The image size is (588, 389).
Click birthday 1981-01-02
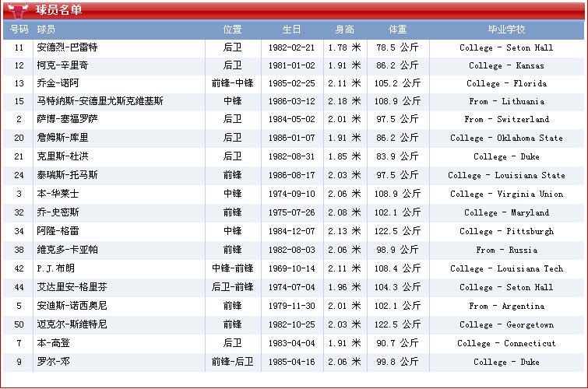[292, 65]
